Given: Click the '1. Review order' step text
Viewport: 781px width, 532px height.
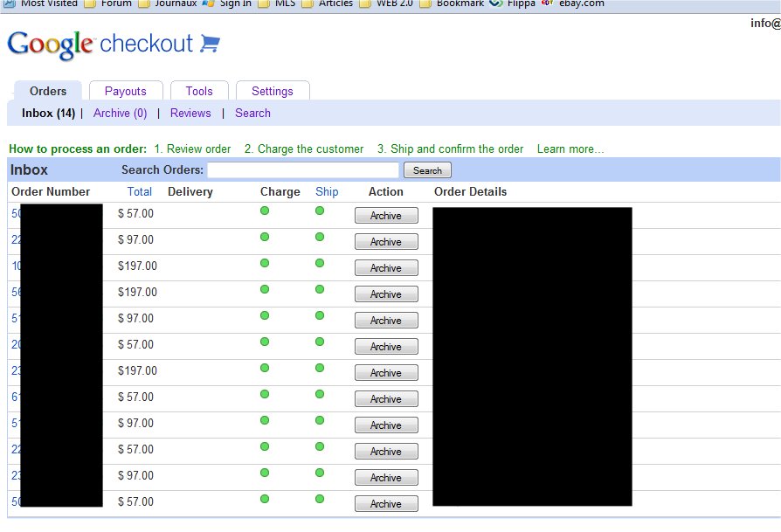Looking at the screenshot, I should [x=192, y=149].
